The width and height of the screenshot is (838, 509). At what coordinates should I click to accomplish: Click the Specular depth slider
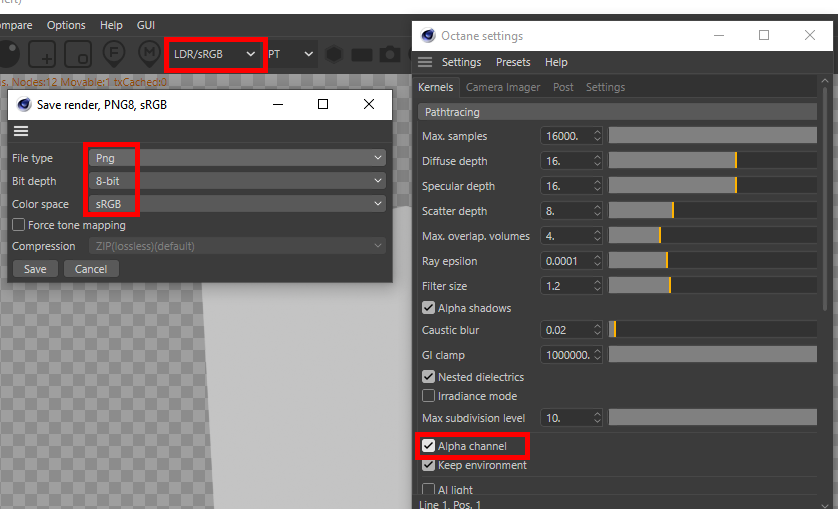[x=712, y=186]
